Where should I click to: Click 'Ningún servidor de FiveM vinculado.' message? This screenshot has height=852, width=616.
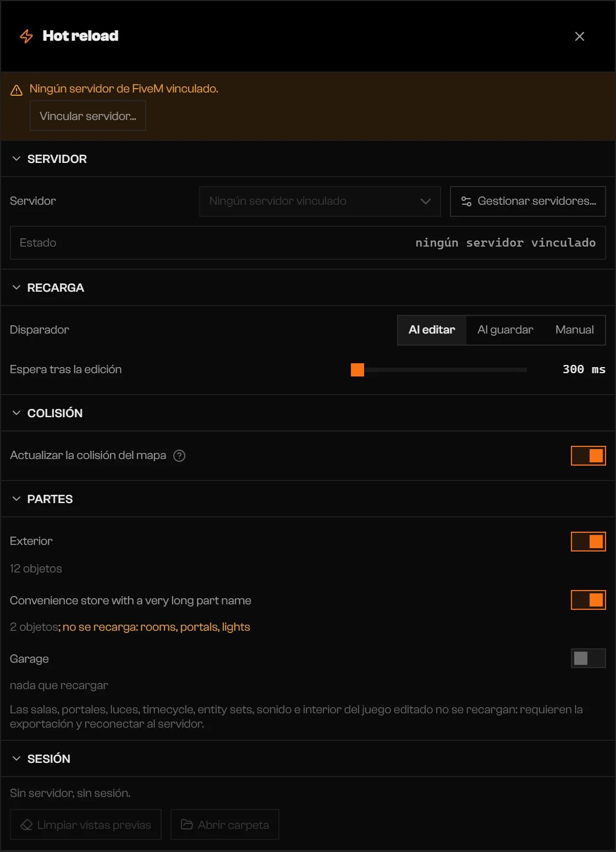coord(124,89)
